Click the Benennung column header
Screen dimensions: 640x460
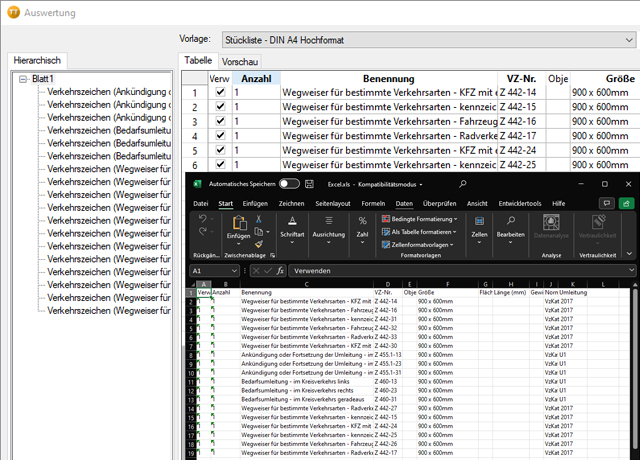tap(389, 78)
